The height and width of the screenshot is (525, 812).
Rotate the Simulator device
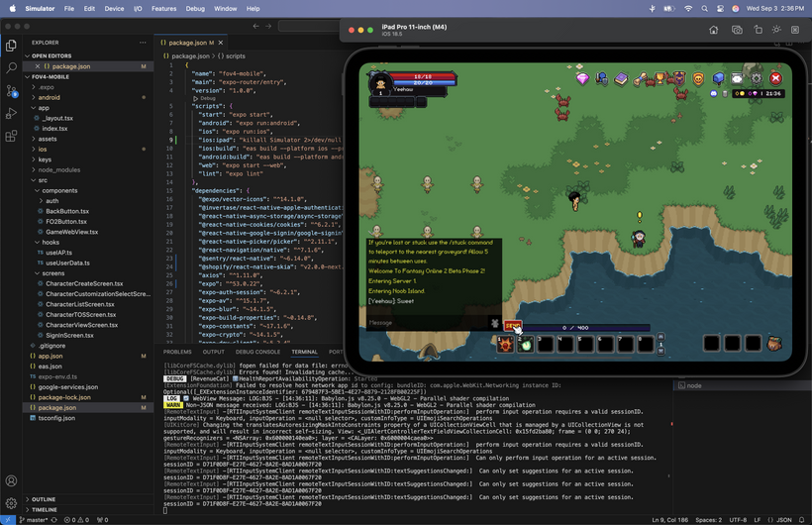click(x=759, y=30)
